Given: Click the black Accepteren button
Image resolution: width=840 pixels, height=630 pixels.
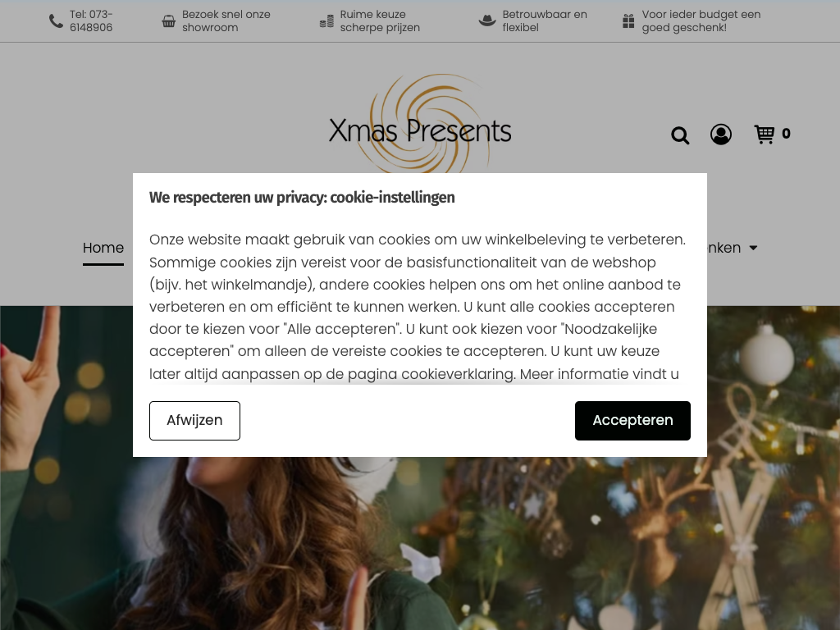Looking at the screenshot, I should pos(632,421).
